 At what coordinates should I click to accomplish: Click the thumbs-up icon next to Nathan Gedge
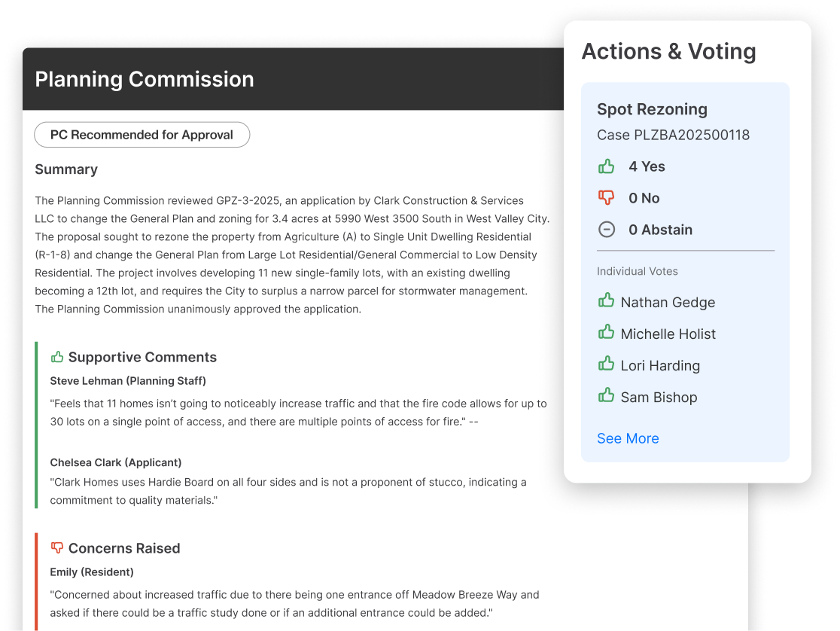pyautogui.click(x=606, y=300)
